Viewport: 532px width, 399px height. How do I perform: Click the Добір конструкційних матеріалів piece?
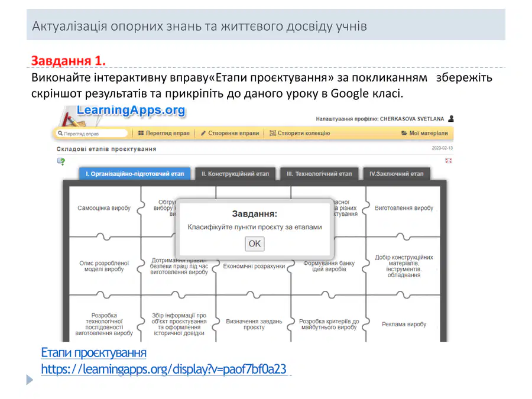click(404, 267)
